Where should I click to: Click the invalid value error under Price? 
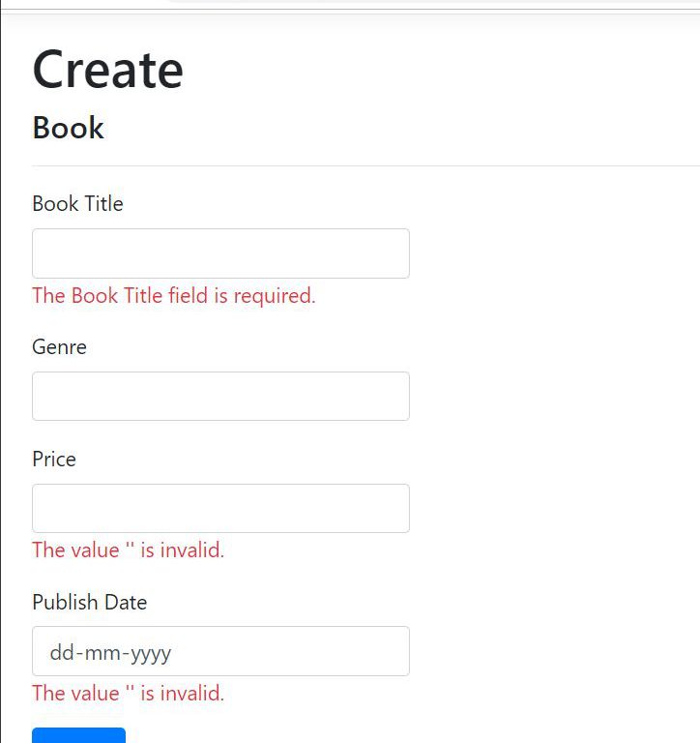[x=128, y=550]
